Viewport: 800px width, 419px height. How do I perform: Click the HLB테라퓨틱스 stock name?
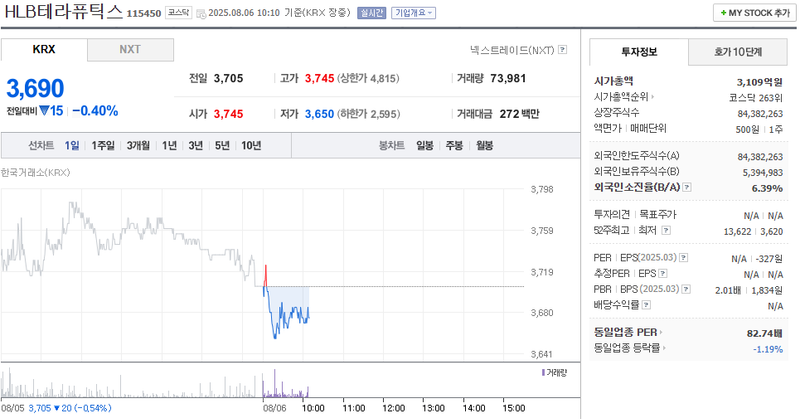pyautogui.click(x=64, y=12)
